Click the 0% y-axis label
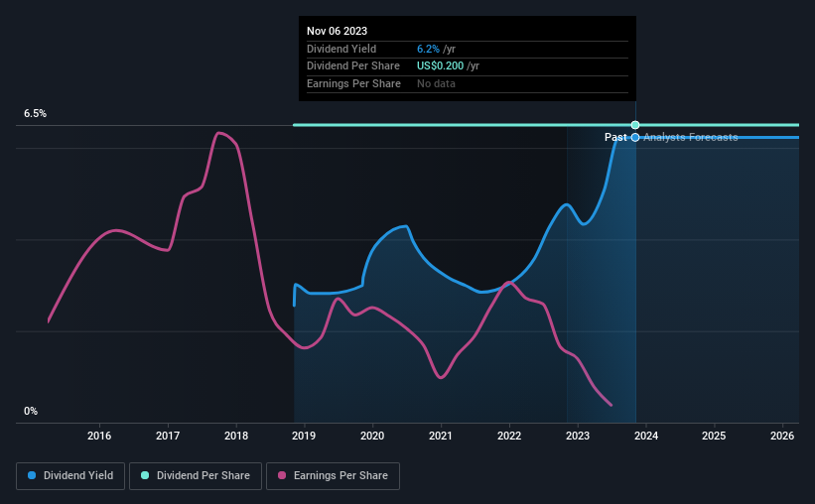The image size is (815, 504). (31, 412)
